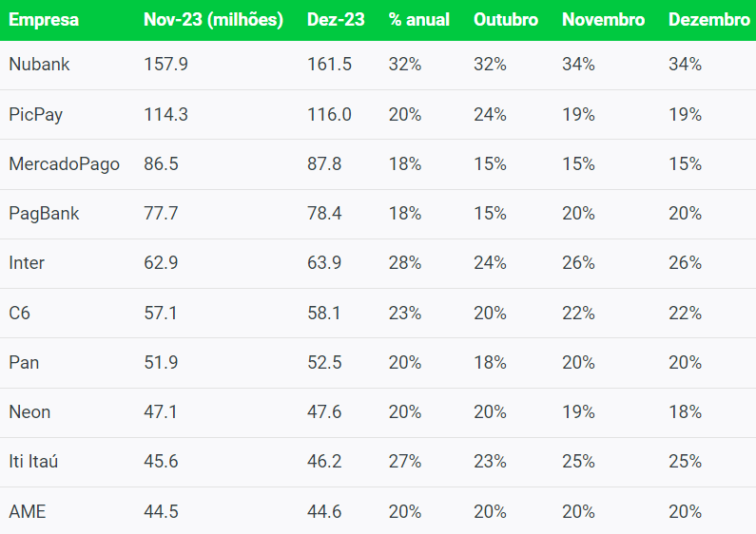The height and width of the screenshot is (534, 756).
Task: Click the Iti Itaú company cell
Action: click(40, 462)
